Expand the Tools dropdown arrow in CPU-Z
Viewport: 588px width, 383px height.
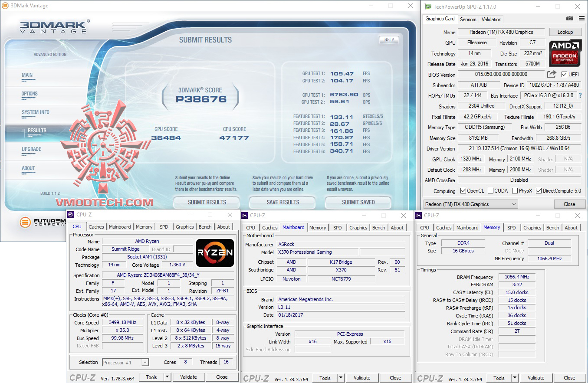tap(168, 376)
